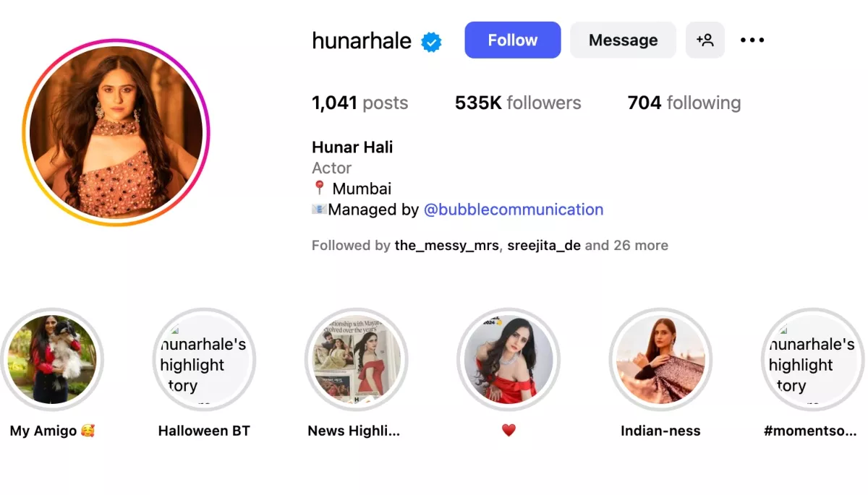Open sreejita_de profile link
Screen dimensions: 868x495
pos(544,246)
